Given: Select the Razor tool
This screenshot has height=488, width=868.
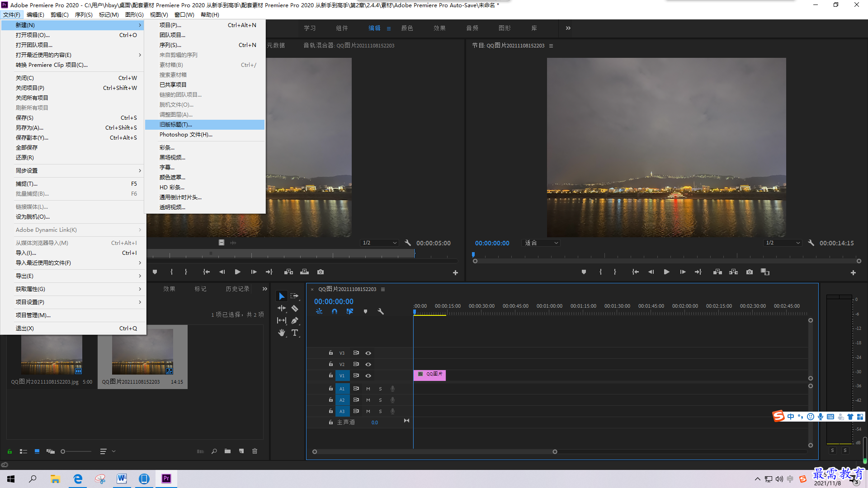Looking at the screenshot, I should pos(295,308).
